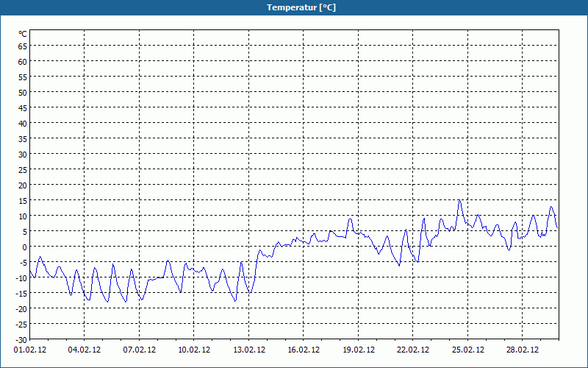Click the -20 label on the temperature axis
Screen dimensions: 588x368
(21, 309)
